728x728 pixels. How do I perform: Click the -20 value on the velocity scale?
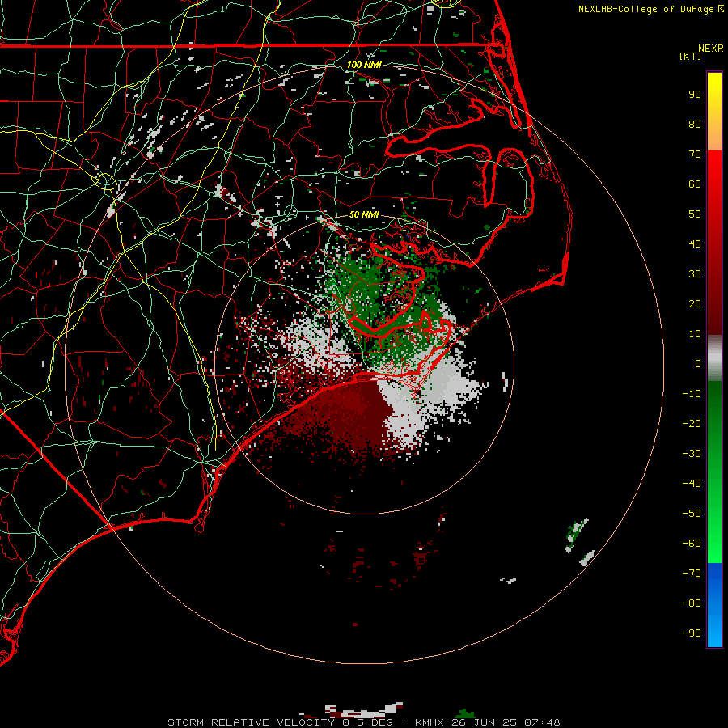point(692,424)
